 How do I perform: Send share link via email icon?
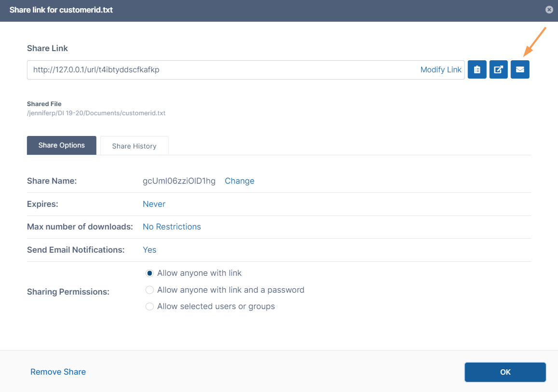(520, 69)
